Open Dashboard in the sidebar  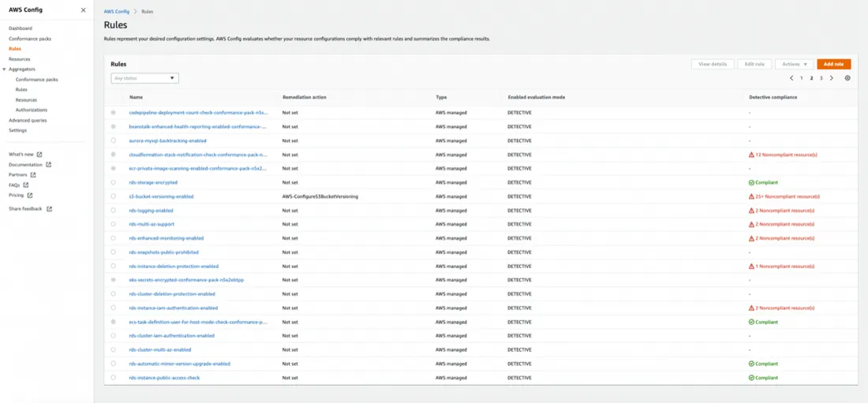click(21, 28)
